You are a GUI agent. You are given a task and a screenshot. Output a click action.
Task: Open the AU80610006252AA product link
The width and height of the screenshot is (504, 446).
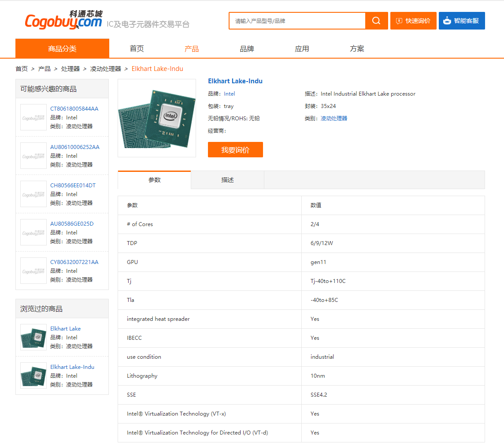(x=75, y=147)
